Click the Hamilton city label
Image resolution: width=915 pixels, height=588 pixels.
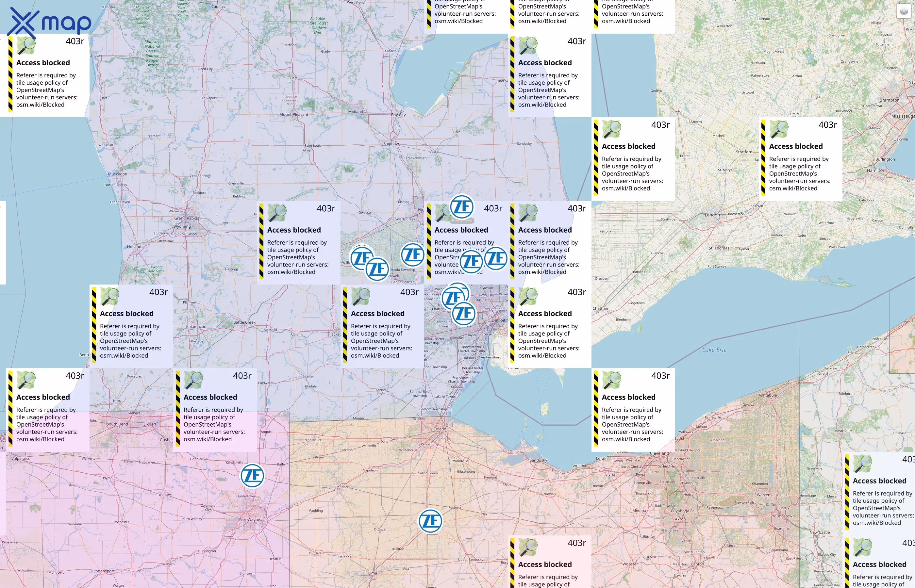[x=876, y=170]
